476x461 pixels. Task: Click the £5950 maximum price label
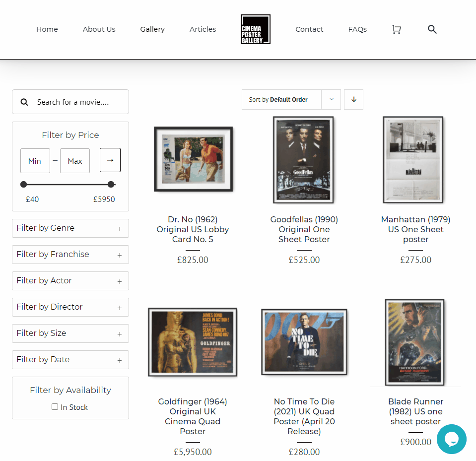[x=104, y=199]
